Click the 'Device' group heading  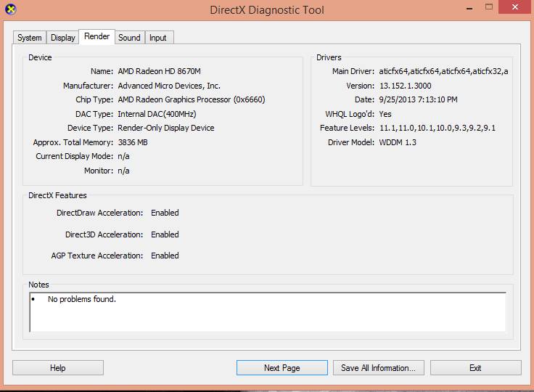click(40, 57)
